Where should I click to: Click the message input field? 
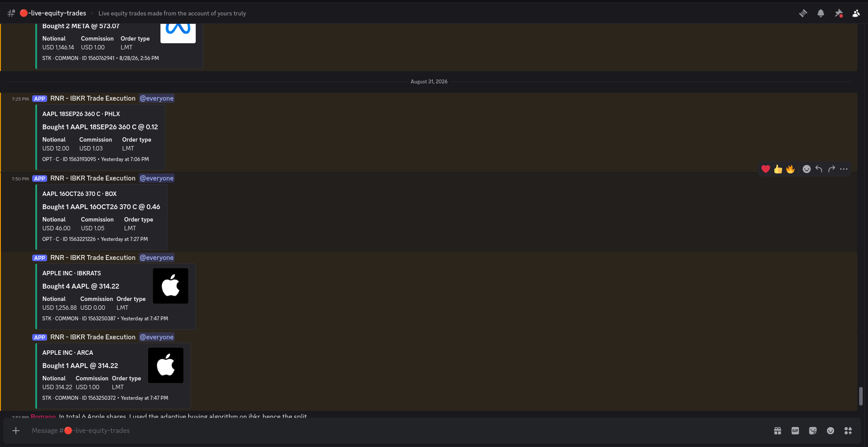[x=397, y=431]
